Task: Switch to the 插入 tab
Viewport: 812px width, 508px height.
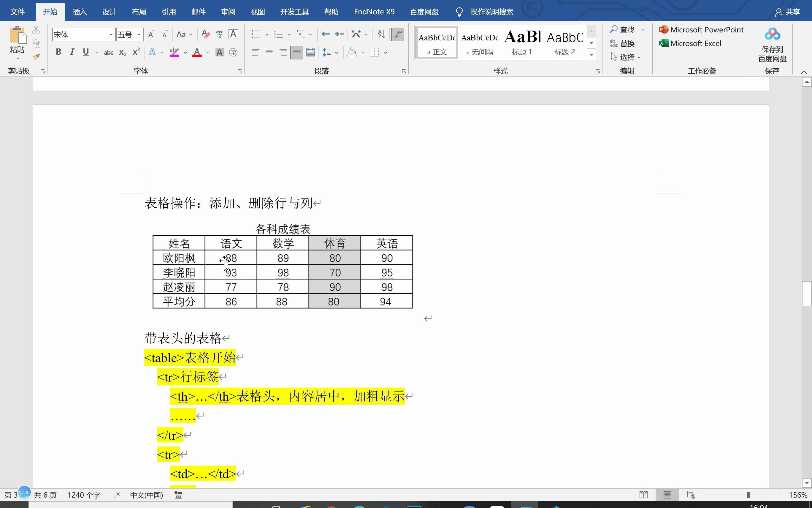Action: (80, 12)
